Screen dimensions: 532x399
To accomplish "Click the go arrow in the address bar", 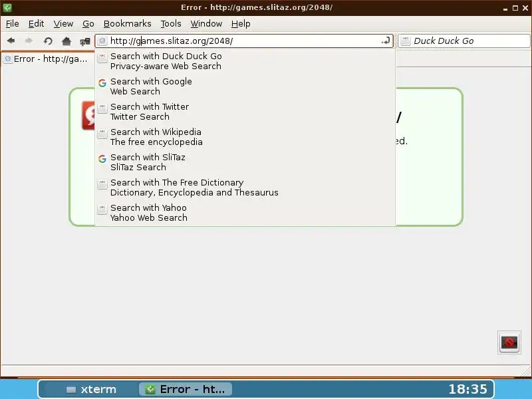I will [386, 41].
